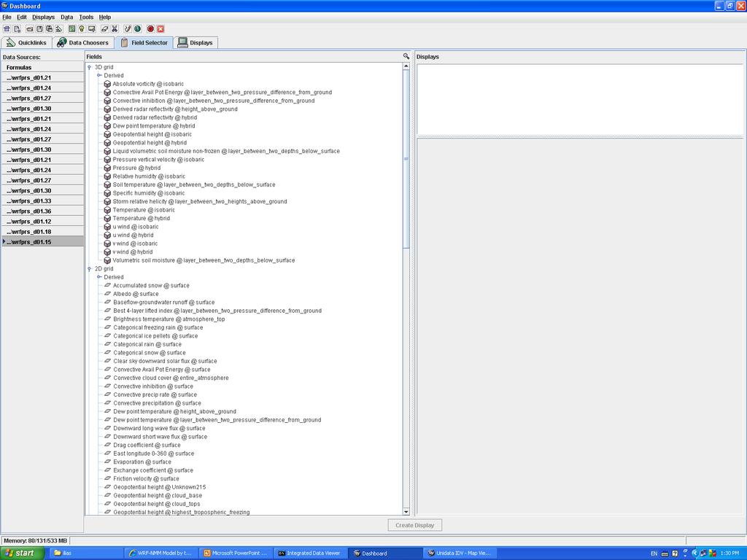The width and height of the screenshot is (747, 560).
Task: Click the Fields list scroll-up arrow
Action: [406, 66]
